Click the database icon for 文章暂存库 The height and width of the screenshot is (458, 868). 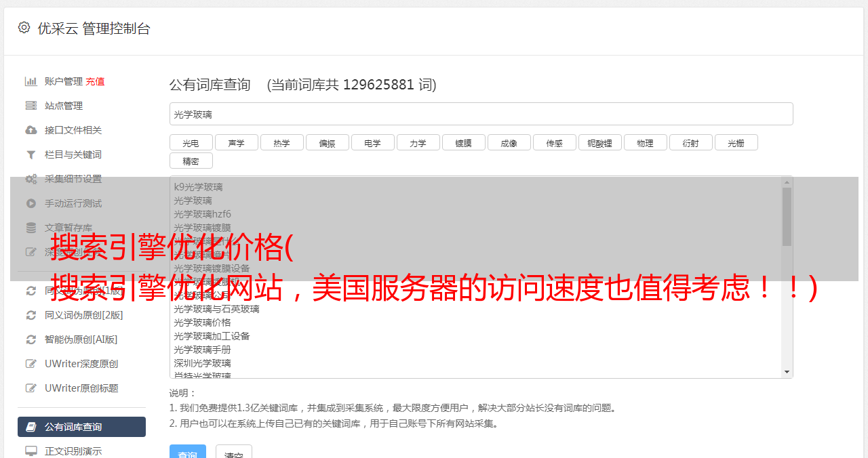(31, 228)
